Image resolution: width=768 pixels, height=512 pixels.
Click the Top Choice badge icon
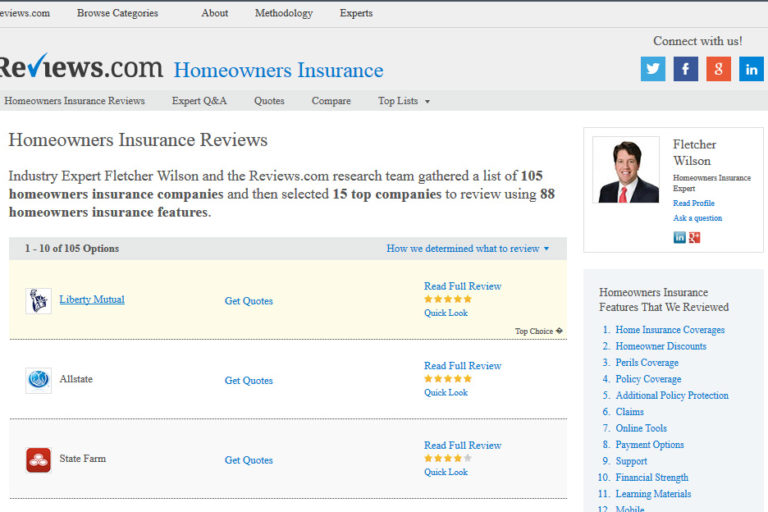(x=559, y=331)
